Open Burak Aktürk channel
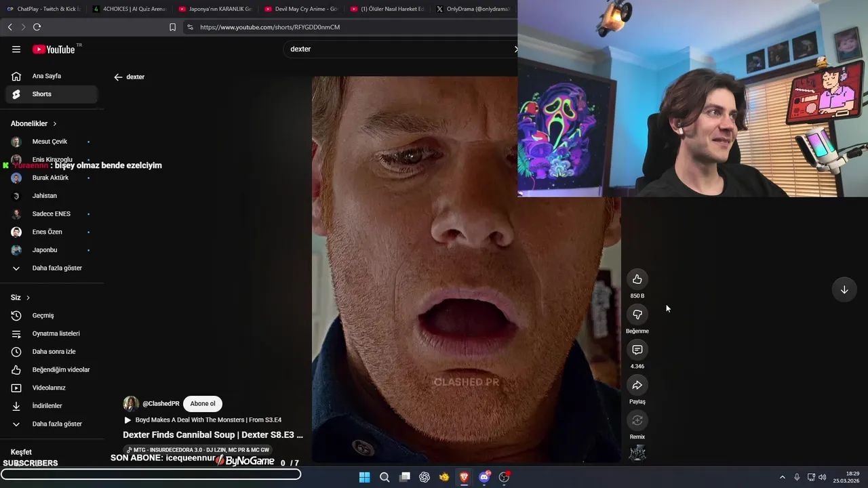Screen dimensions: 868x488 pos(52,178)
